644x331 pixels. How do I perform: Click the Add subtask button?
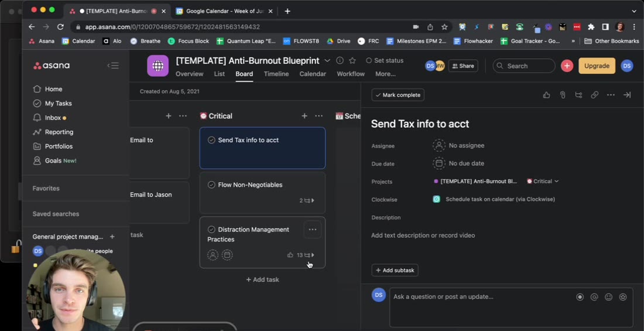395,270
